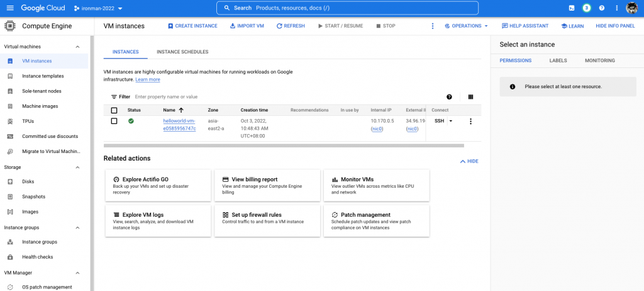Open the Labels tab in the info panel
The height and width of the screenshot is (291, 644).
click(x=558, y=60)
